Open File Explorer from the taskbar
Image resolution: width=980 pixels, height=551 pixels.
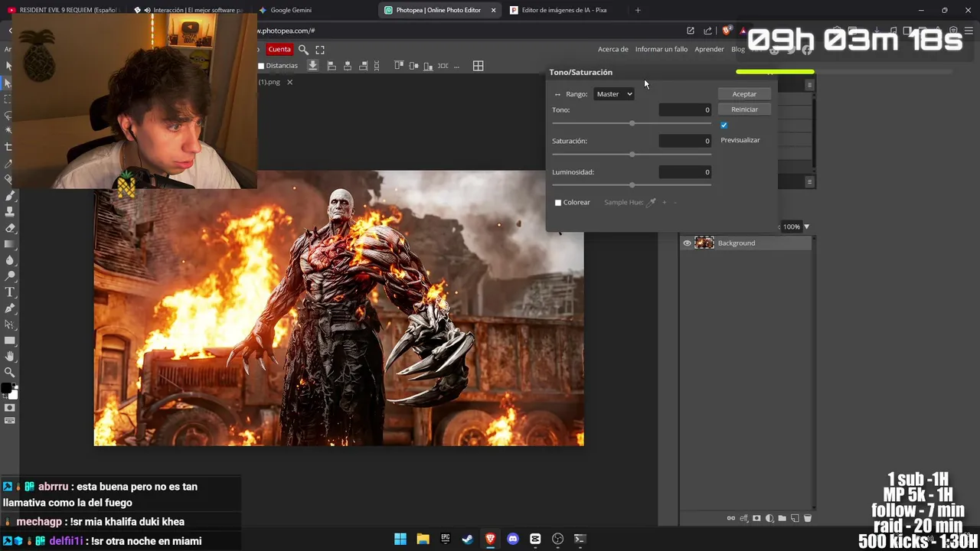point(423,539)
